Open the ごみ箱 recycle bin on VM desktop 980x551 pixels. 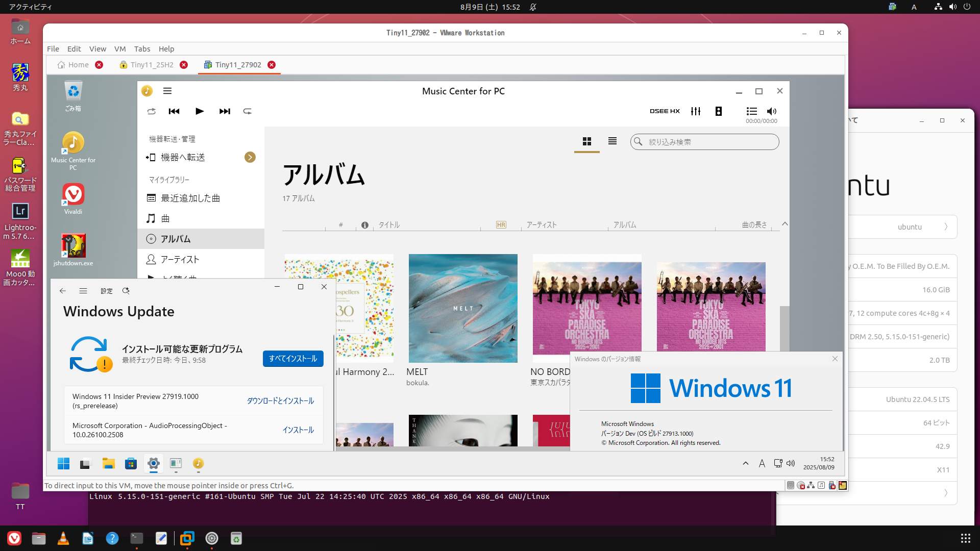73,96
